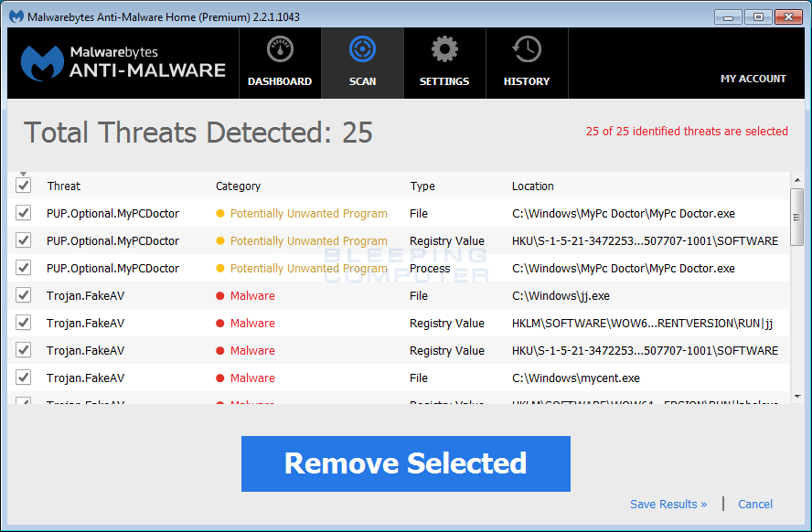This screenshot has height=532, width=812.
Task: Click the Process type cell
Action: click(x=430, y=268)
